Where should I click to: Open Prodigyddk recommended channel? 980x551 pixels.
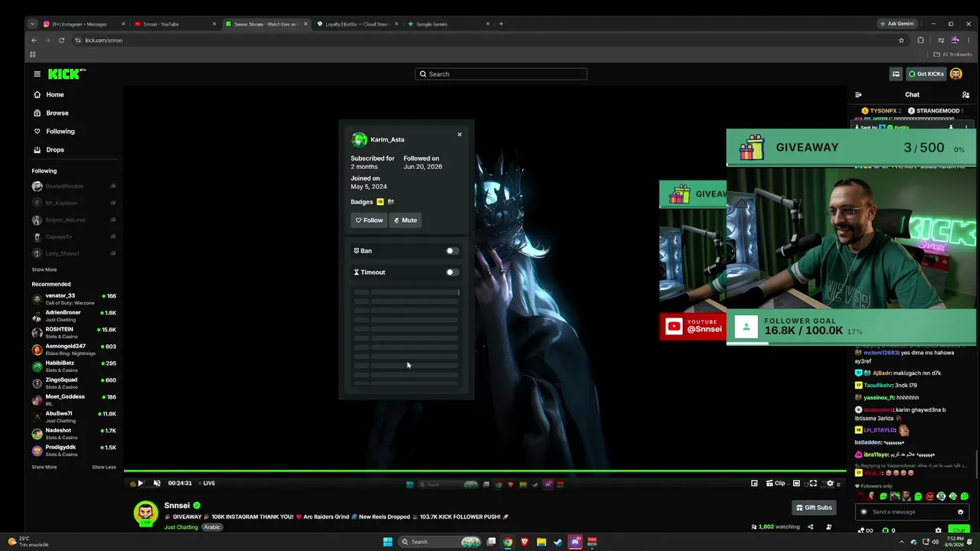pyautogui.click(x=73, y=450)
